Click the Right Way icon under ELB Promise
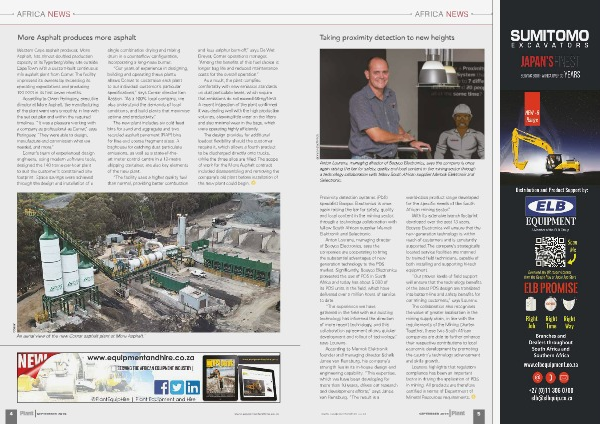The width and height of the screenshot is (600, 424). coord(569,305)
